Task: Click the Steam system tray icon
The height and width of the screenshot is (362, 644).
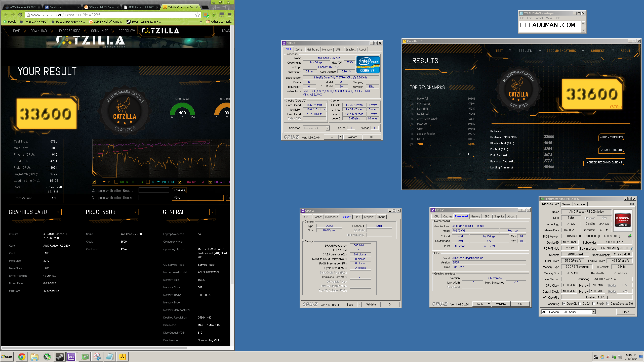Action: pos(596,356)
